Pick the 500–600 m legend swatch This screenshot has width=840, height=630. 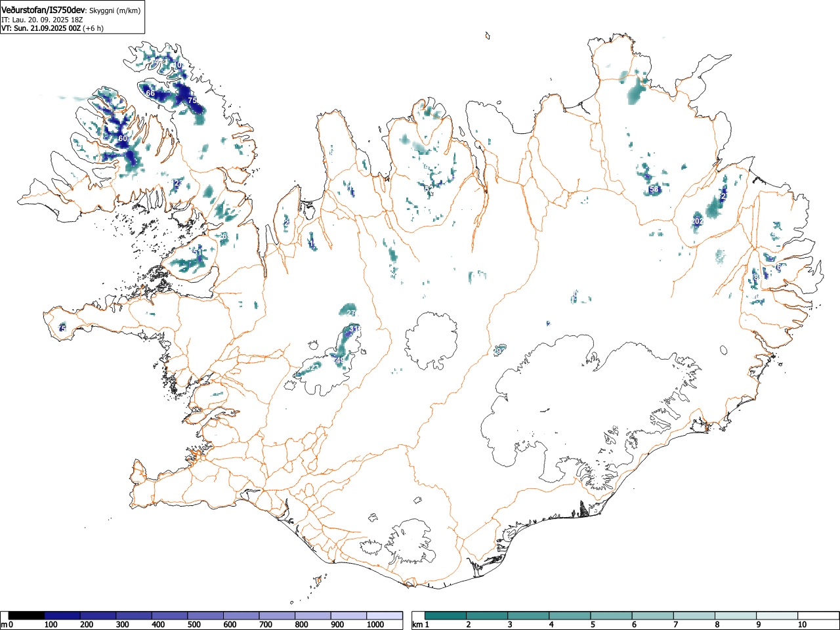tap(205, 616)
